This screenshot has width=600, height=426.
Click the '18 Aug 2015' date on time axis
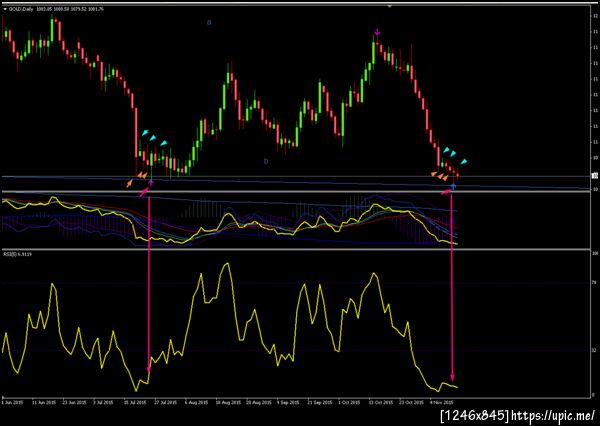point(227,403)
